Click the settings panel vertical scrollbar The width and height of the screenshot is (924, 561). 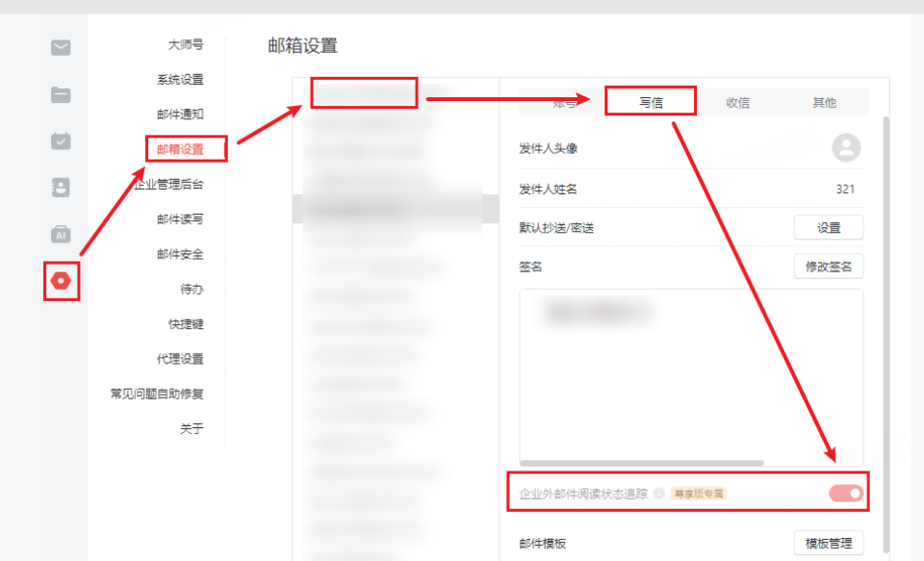coord(886,334)
